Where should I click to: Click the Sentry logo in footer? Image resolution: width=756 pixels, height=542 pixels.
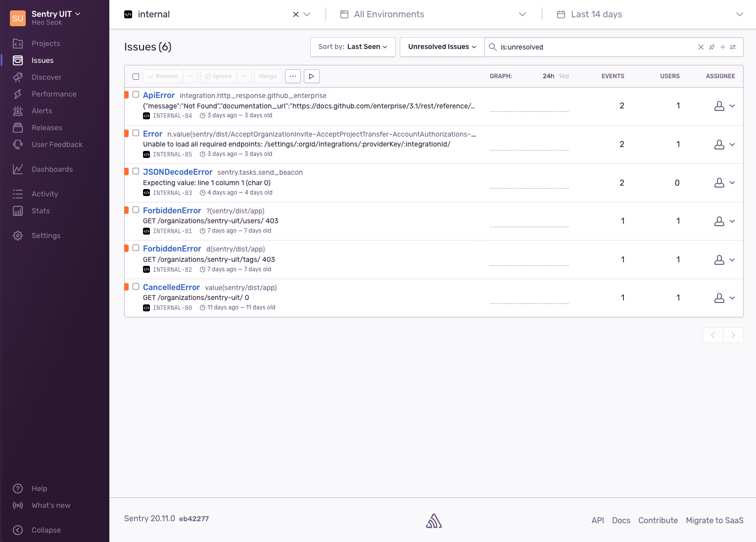tap(434, 521)
